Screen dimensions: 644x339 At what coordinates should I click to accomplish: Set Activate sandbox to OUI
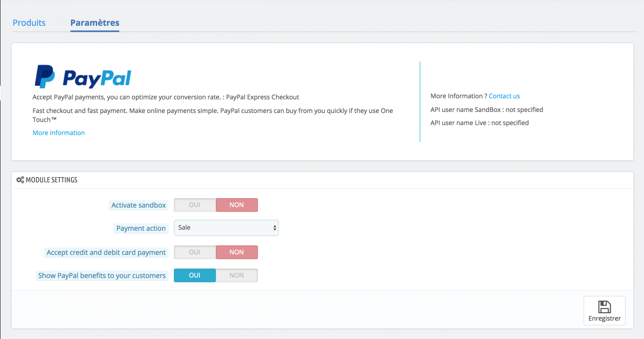[195, 205]
